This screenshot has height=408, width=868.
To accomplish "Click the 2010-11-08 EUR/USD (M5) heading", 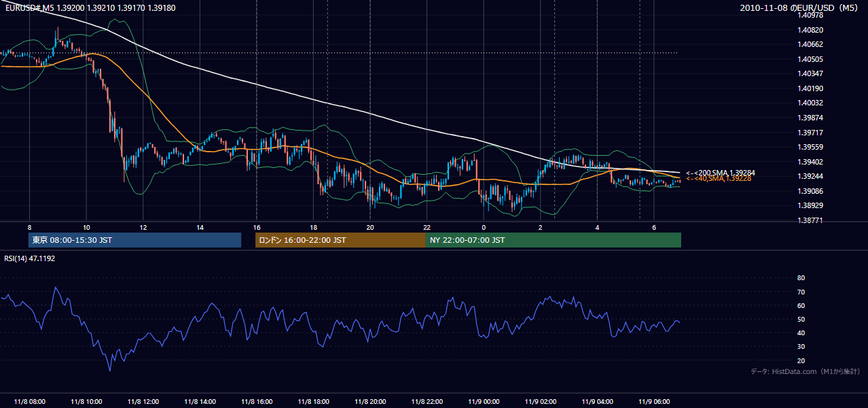I will [x=800, y=8].
